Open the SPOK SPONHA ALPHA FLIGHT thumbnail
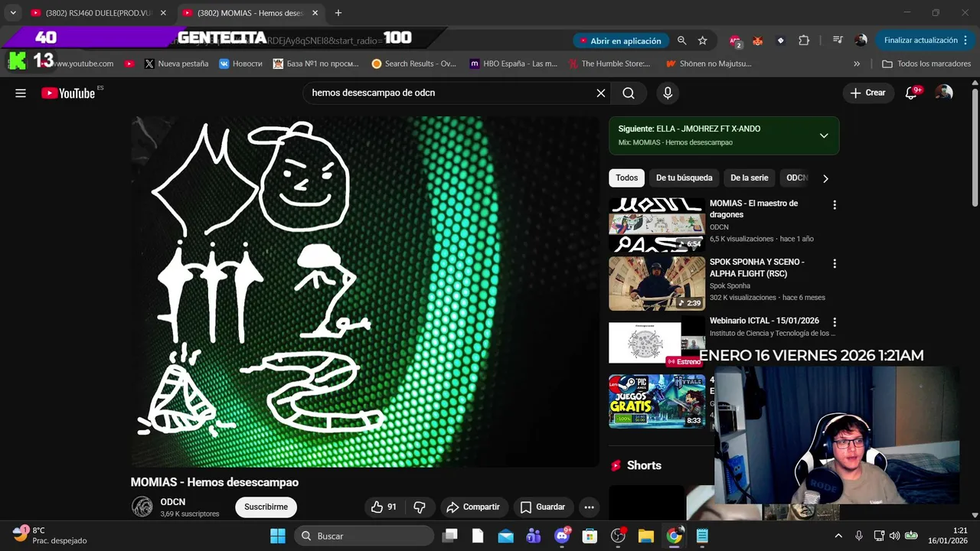The image size is (980, 551). click(x=657, y=284)
